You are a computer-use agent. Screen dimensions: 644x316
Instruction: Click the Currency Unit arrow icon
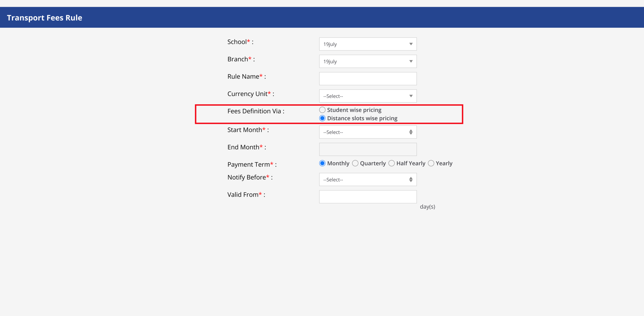(x=411, y=96)
